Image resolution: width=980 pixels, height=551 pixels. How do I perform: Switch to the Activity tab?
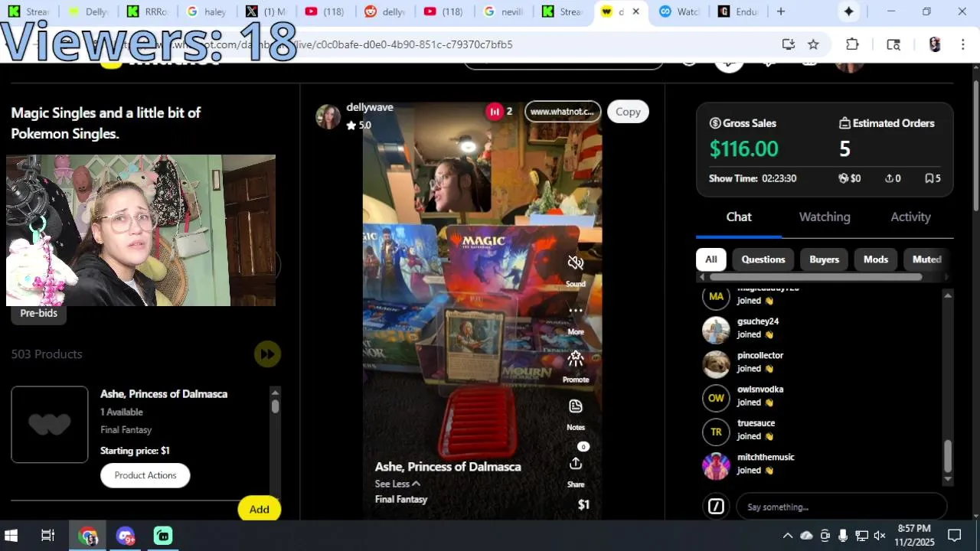coord(910,217)
